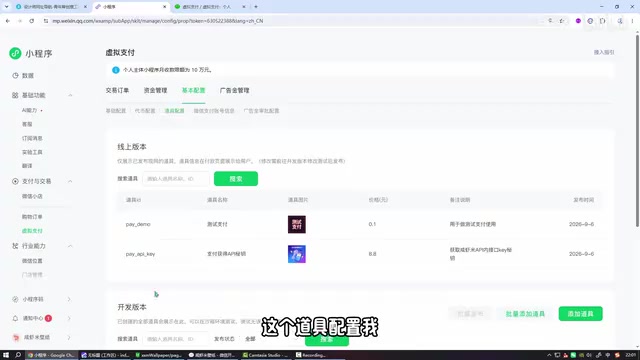Viewport: 640px width, 360px height.
Task: Open the browser extensions puzzle icon
Action: pyautogui.click(x=602, y=21)
